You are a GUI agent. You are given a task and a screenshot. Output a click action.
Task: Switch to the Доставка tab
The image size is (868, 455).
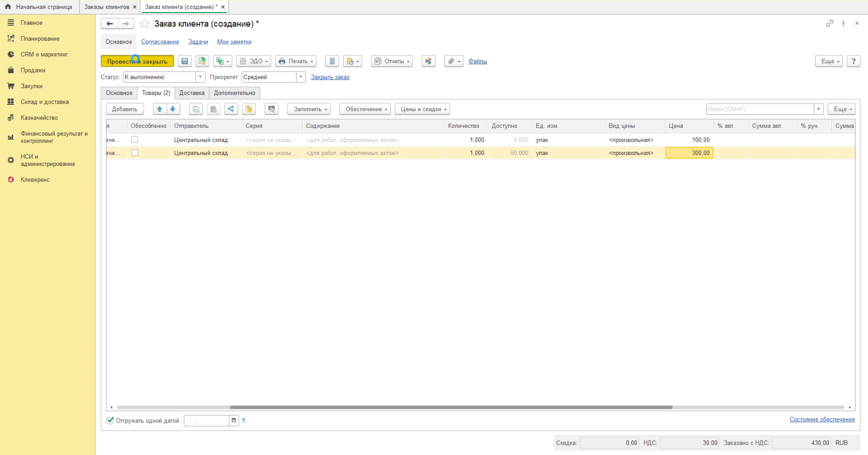tap(192, 93)
